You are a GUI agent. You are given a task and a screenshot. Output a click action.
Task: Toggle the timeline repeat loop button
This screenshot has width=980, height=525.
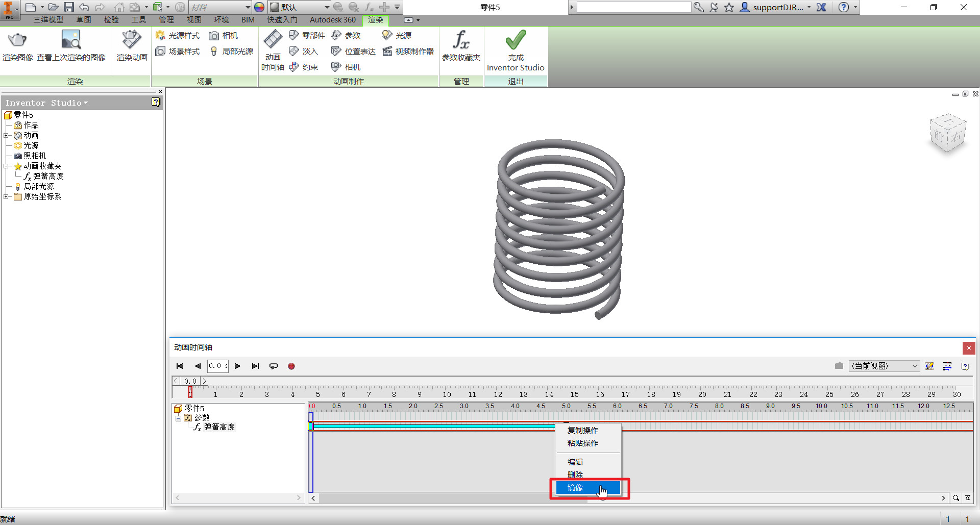274,366
